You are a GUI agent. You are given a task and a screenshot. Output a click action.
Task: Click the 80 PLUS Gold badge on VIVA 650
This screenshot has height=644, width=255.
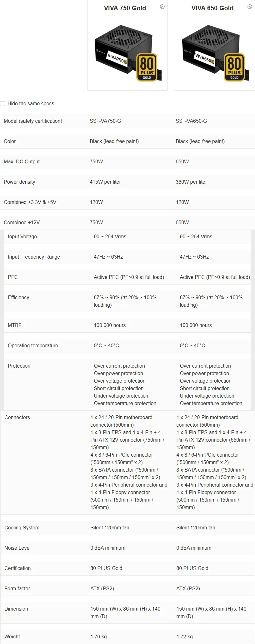tap(234, 67)
